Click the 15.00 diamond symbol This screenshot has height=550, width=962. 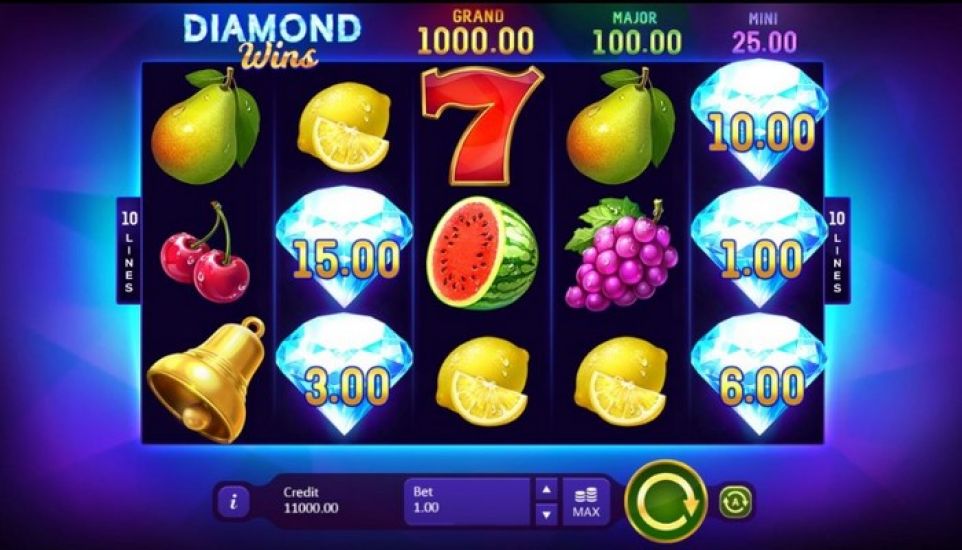click(344, 247)
